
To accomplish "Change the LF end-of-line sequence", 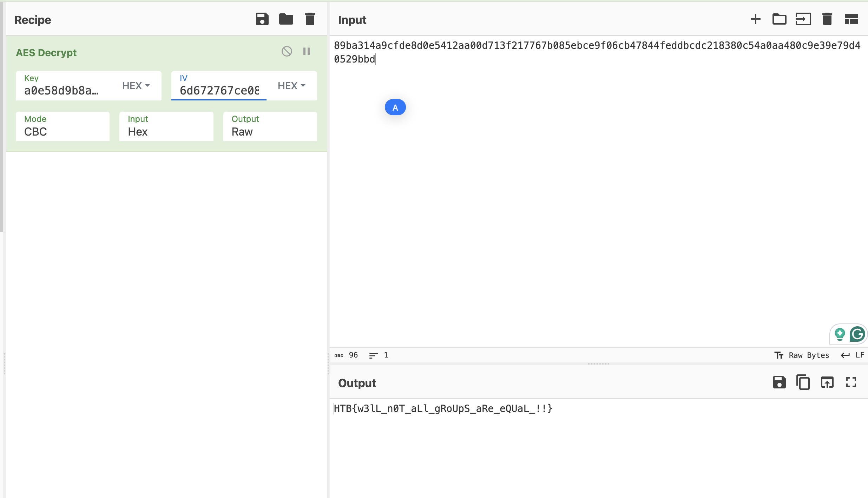I will (x=853, y=355).
